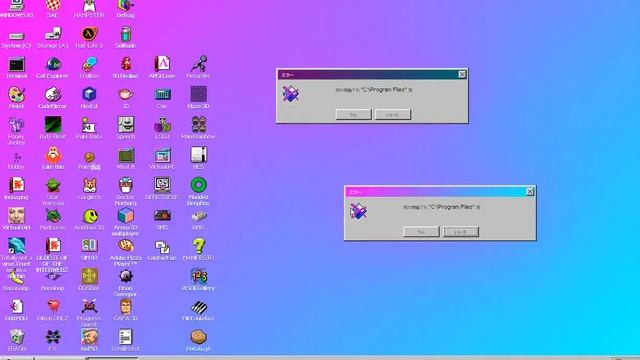
Task: Open the Defrag utility icon
Action: click(125, 6)
